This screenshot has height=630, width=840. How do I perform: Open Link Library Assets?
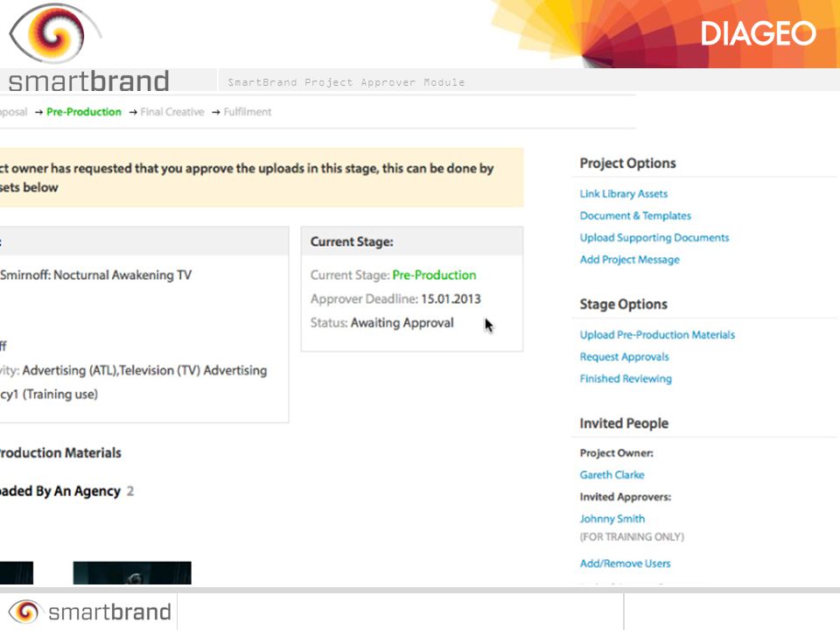click(624, 194)
